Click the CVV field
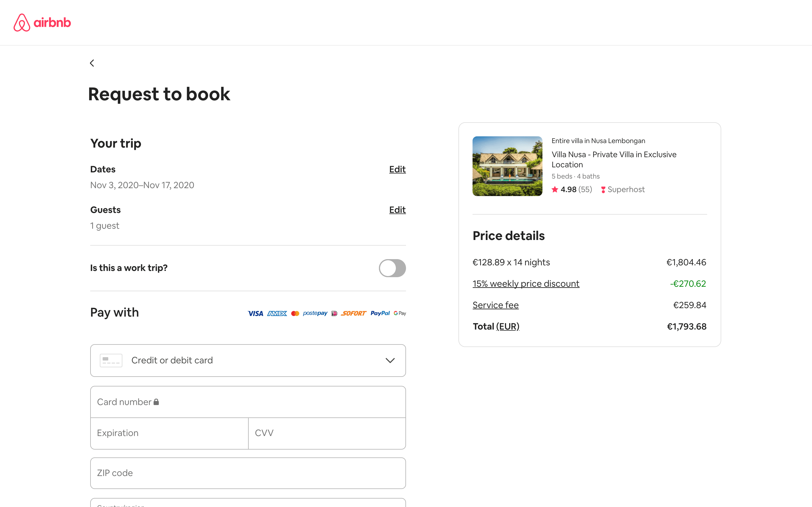Screen dimensions: 812x507 coord(326,433)
